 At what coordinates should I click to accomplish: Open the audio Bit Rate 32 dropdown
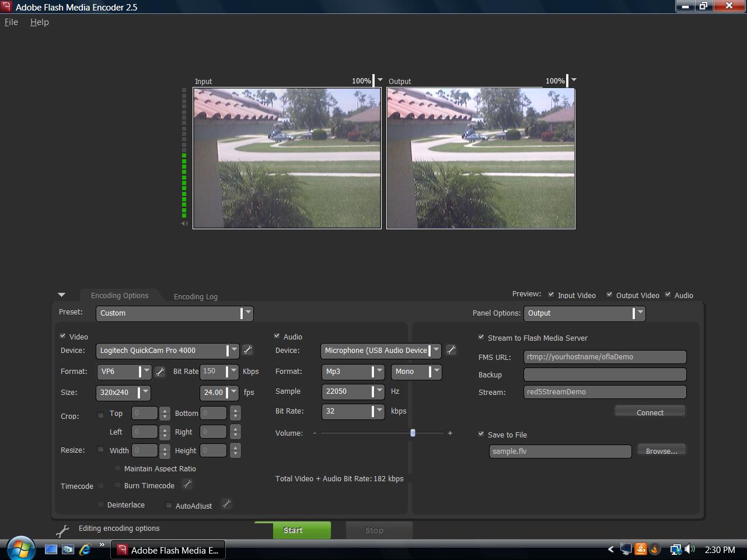353,411
